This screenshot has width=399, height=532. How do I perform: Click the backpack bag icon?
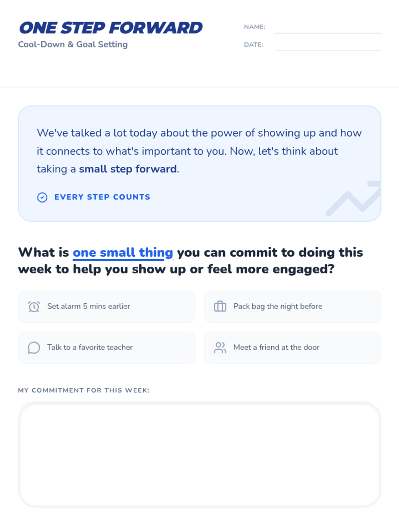click(220, 306)
